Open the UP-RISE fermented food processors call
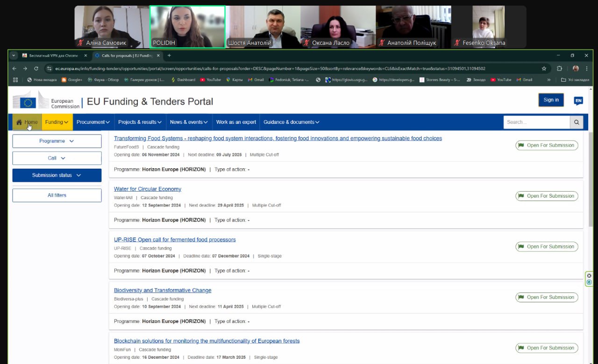 175,240
